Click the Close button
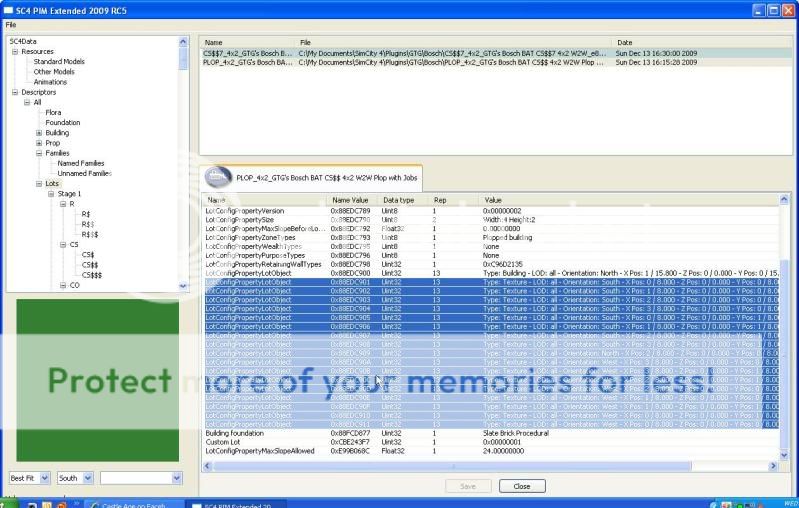This screenshot has height=508, width=799. 521,486
